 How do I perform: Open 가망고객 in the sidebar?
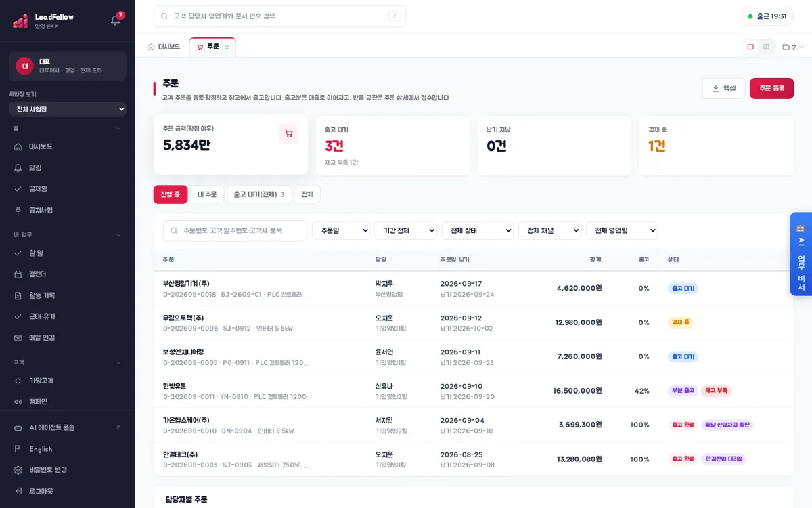[68, 381]
